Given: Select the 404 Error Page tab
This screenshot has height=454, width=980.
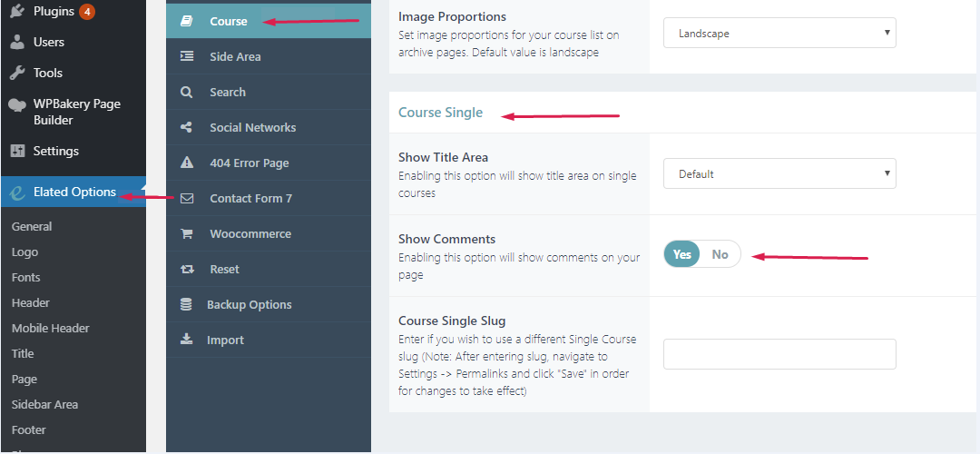Looking at the screenshot, I should (269, 163).
